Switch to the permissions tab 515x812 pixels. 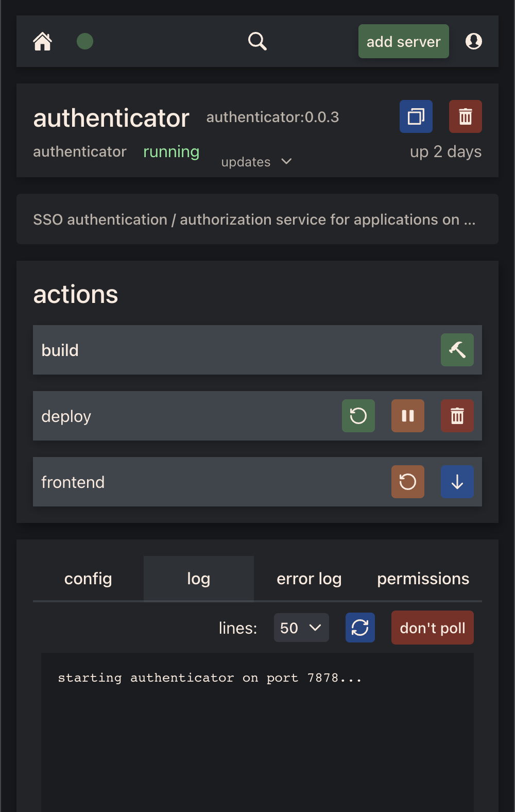click(x=423, y=579)
